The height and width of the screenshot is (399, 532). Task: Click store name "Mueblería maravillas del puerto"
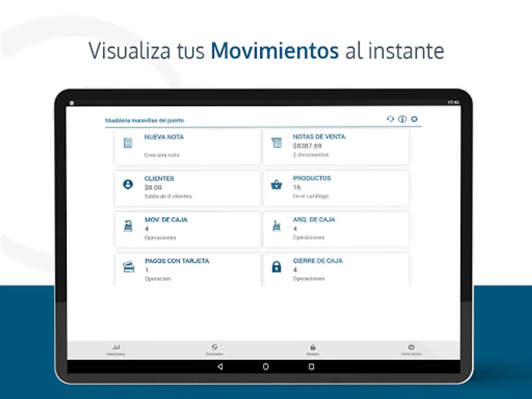145,121
